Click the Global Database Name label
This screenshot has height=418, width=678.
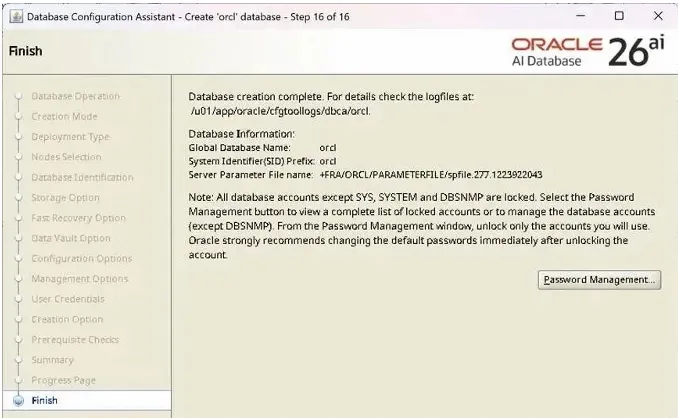click(x=240, y=148)
